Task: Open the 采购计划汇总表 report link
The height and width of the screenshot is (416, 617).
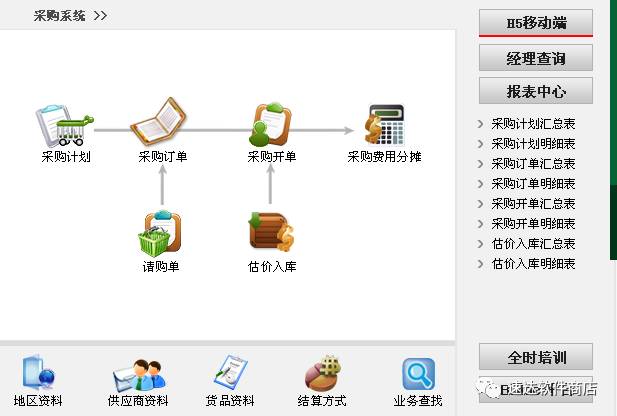Action: [x=533, y=124]
